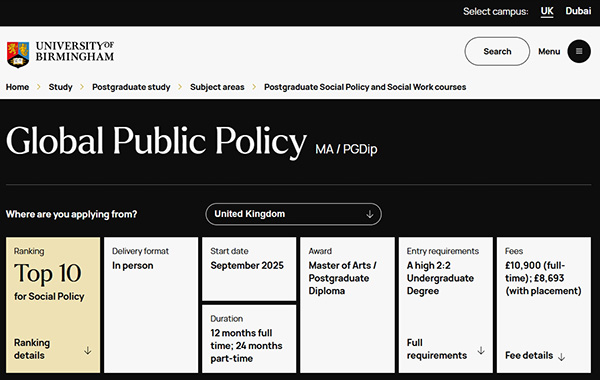Click the dropdown arrow in country selector
The width and height of the screenshot is (600, 380).
coord(370,214)
